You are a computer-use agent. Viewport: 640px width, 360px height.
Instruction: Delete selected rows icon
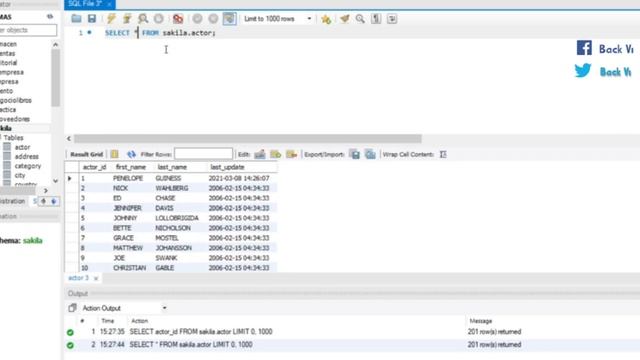click(x=291, y=154)
